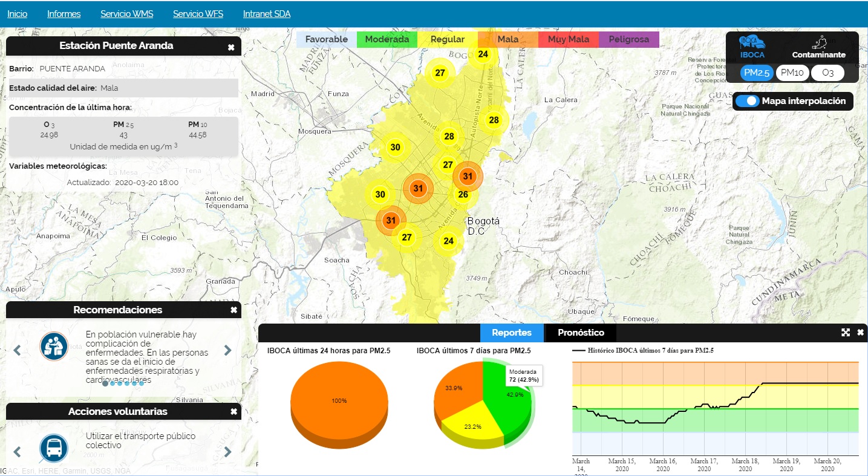Click the "Moderada 72 (42.9%)" tooltip
This screenshot has width=868, height=476.
[x=524, y=376]
